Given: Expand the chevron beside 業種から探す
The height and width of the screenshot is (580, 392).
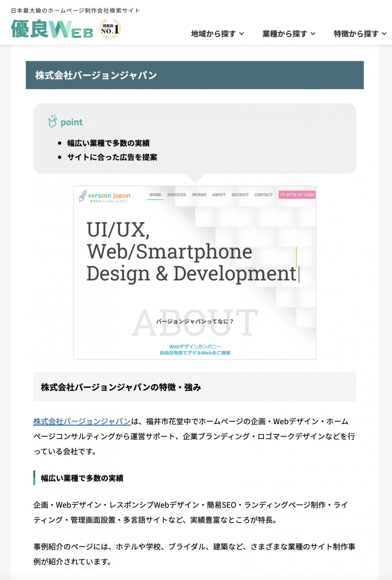Looking at the screenshot, I should pyautogui.click(x=313, y=34).
